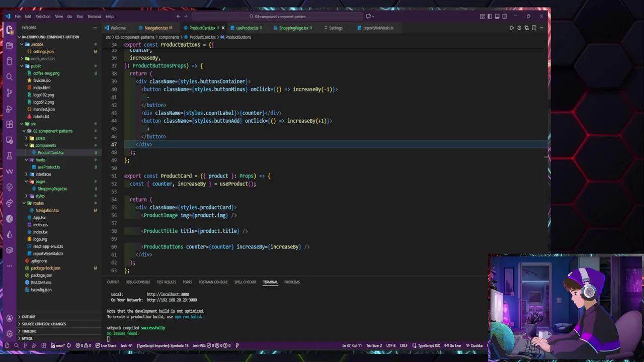Open the Testing flask view
Screen dimensions: 644x362
coord(9,156)
